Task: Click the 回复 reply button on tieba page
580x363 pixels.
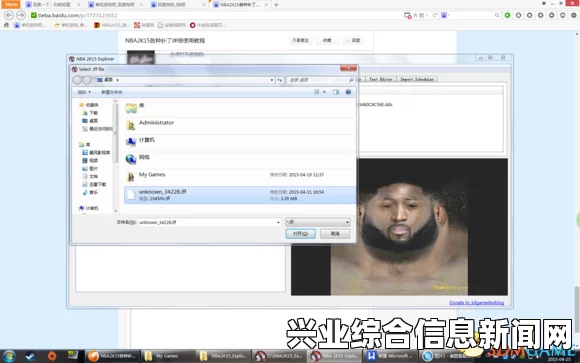Action: 353,40
